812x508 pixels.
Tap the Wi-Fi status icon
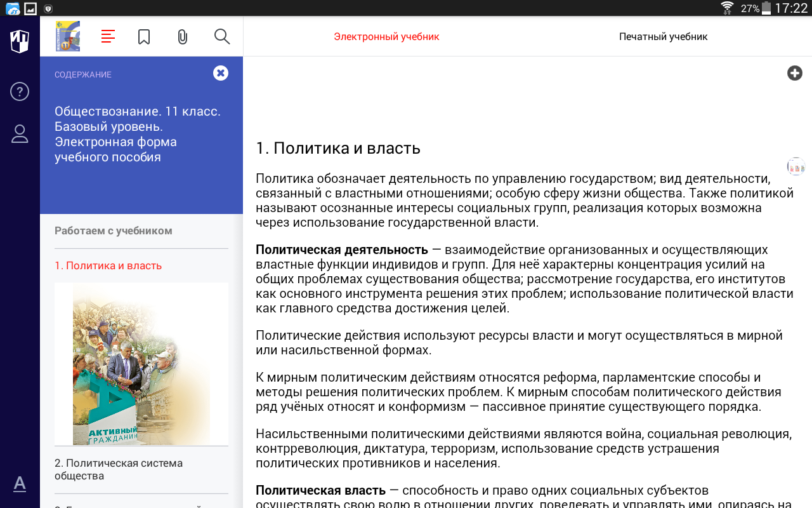(727, 8)
